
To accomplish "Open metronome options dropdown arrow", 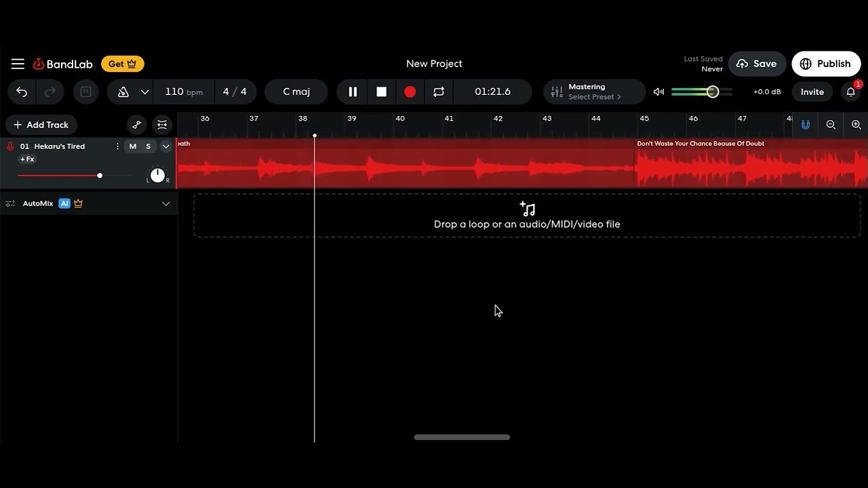I will pos(144,91).
